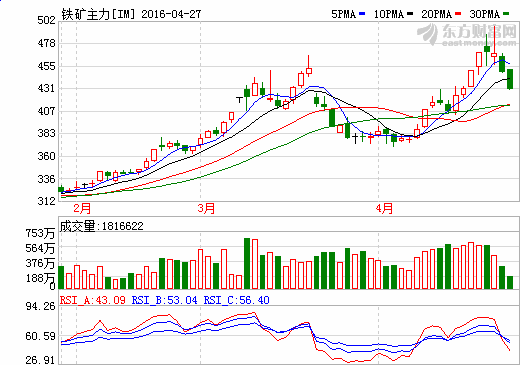
Task: Click the tallest green volume bar
Action: tap(247, 263)
